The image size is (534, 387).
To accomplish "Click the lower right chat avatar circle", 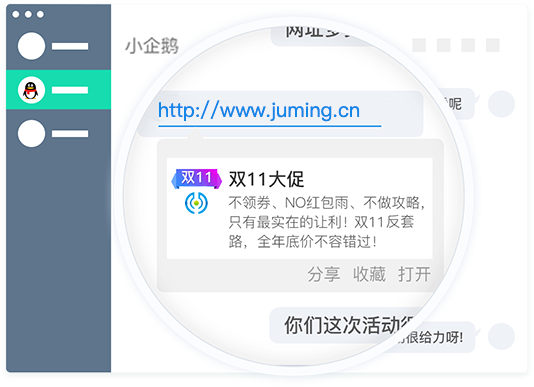I will pyautogui.click(x=501, y=337).
